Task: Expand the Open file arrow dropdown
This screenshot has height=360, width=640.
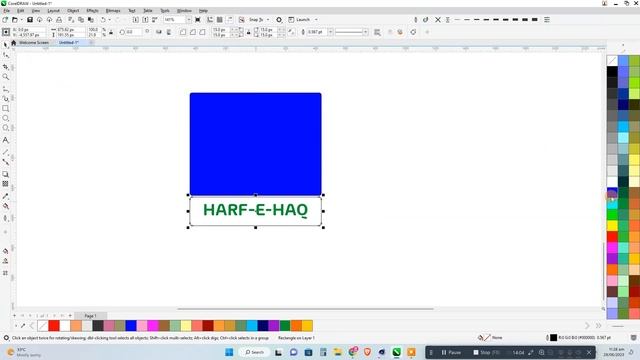Action: pos(21,20)
